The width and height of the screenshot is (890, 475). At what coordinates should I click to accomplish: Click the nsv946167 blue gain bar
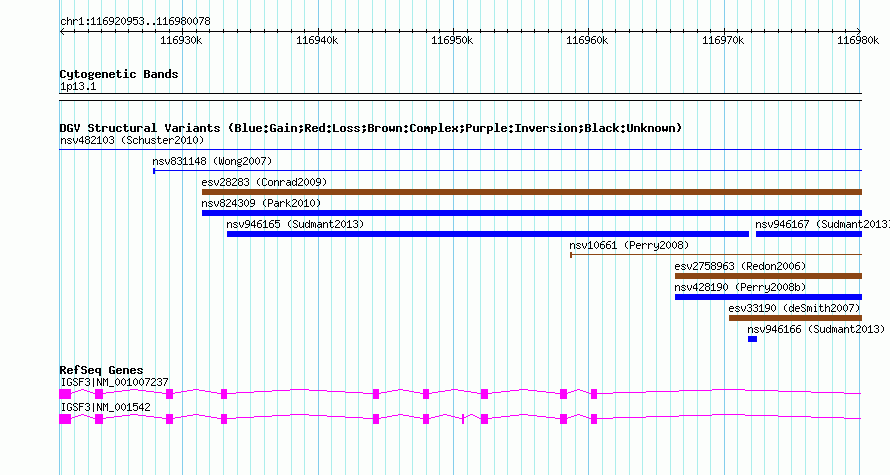[x=809, y=234]
